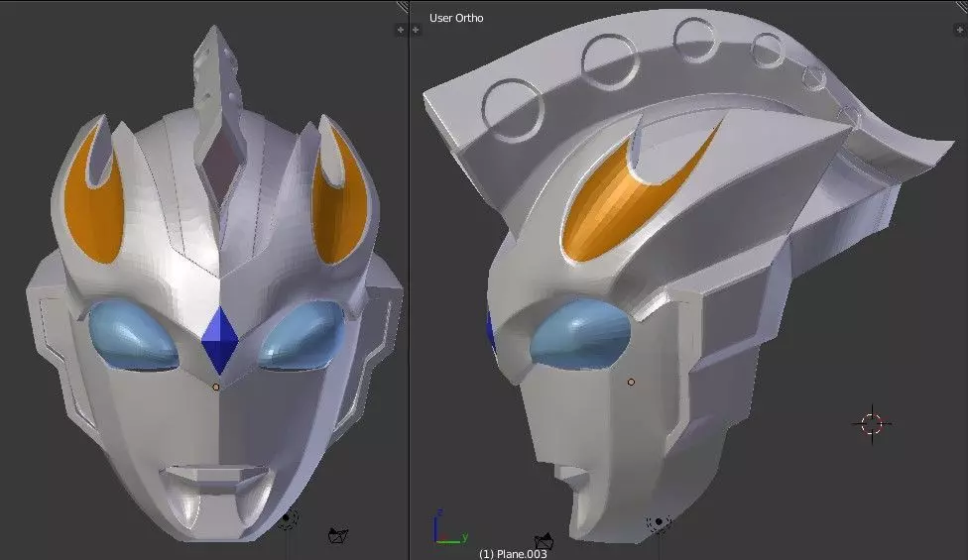The width and height of the screenshot is (968, 560).
Task: Click the left viewport's split-area corner widget
Action: pyautogui.click(x=402, y=6)
